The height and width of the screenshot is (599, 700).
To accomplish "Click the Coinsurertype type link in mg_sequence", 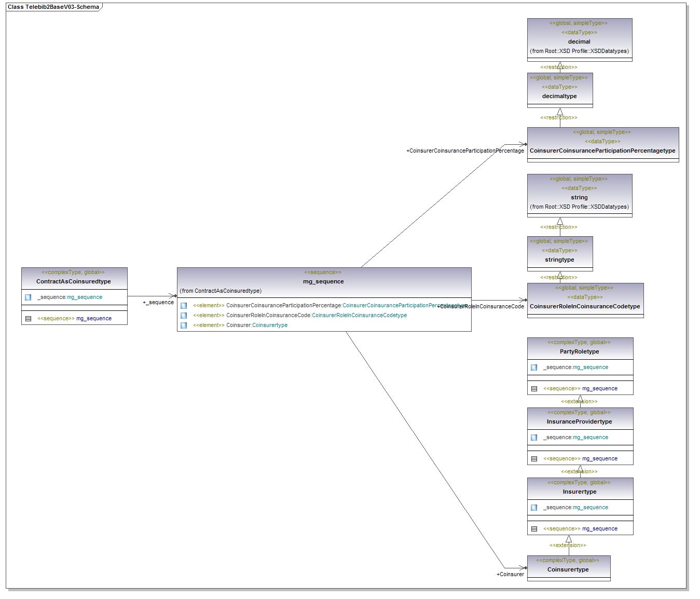I will pos(270,325).
